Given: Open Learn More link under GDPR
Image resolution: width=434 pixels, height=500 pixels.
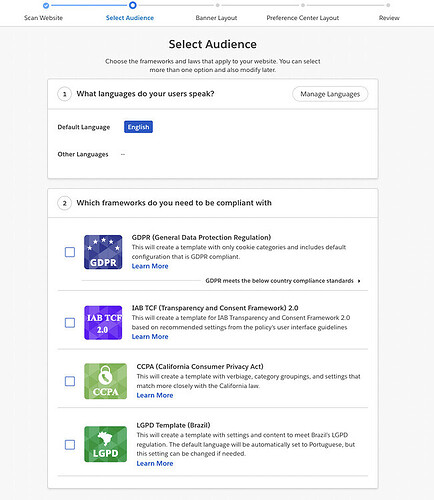Looking at the screenshot, I should coord(150,266).
